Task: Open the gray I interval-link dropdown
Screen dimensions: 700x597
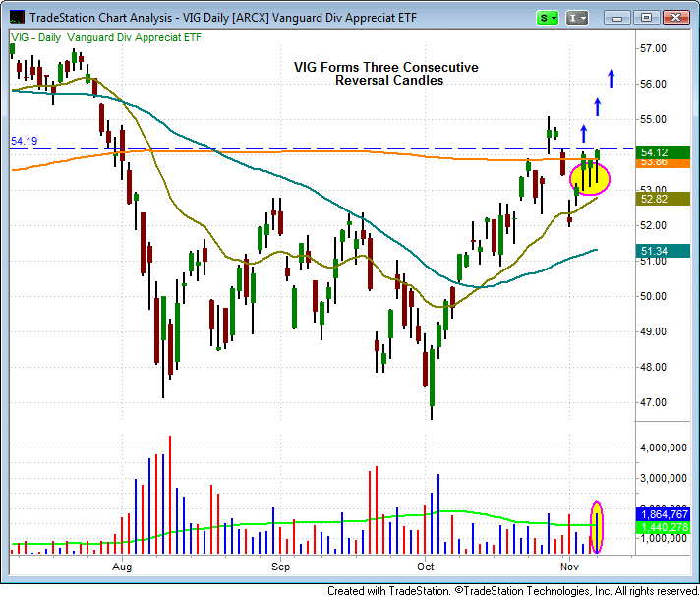Action: (577, 18)
